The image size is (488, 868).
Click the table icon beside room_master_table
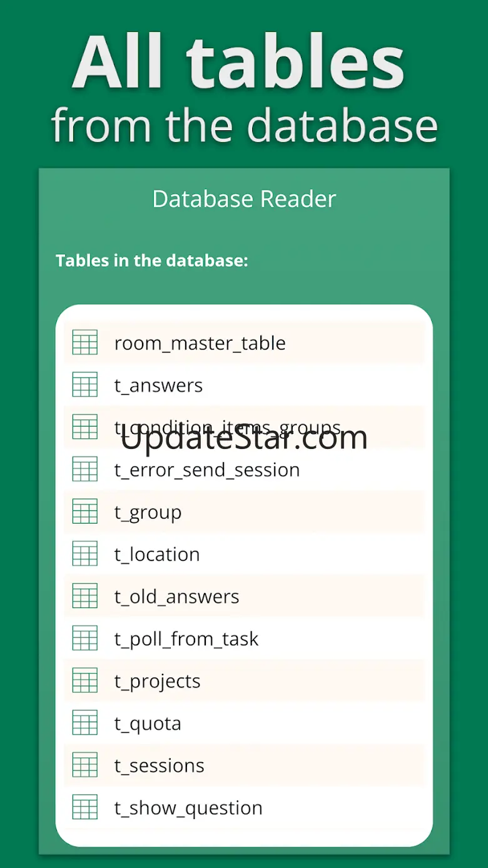(x=85, y=343)
